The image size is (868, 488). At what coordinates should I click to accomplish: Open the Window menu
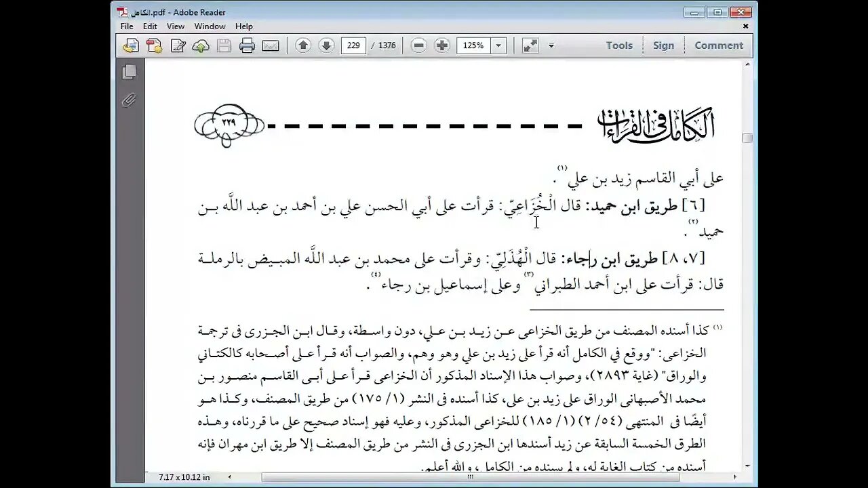[210, 26]
